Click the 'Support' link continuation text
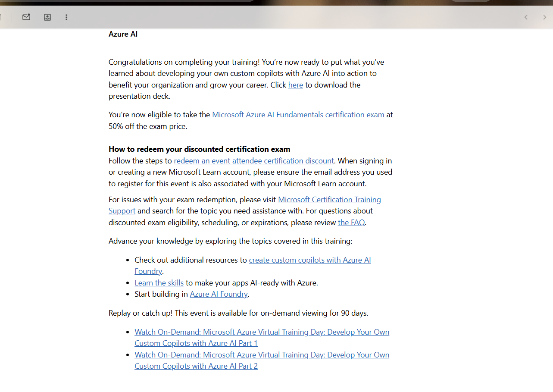Image resolution: width=553 pixels, height=392 pixels. pos(122,210)
